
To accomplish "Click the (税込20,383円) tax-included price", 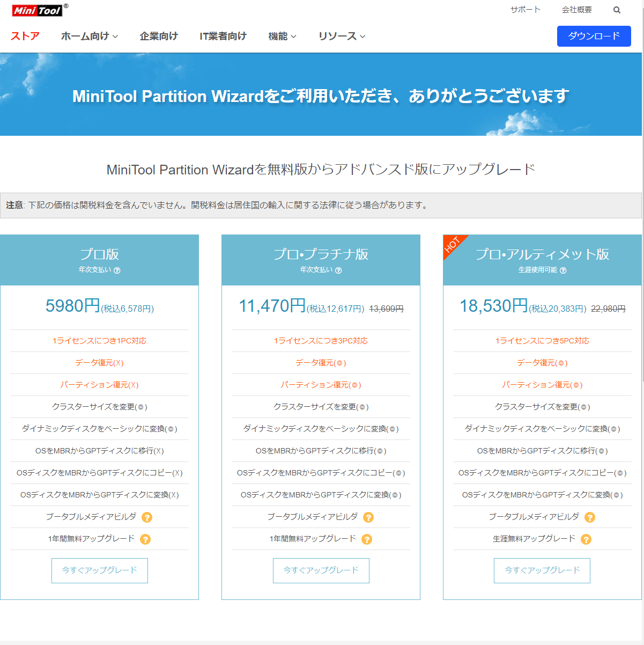I will click(558, 309).
